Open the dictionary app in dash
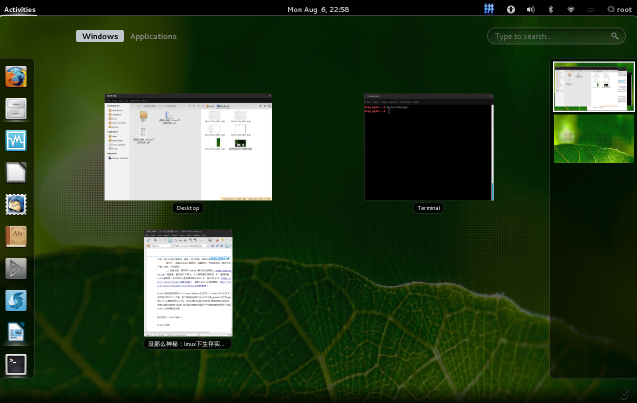This screenshot has width=637, height=403. coord(16,236)
